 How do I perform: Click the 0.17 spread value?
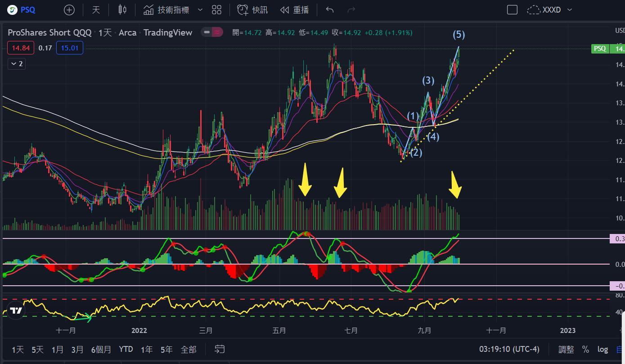pos(45,48)
